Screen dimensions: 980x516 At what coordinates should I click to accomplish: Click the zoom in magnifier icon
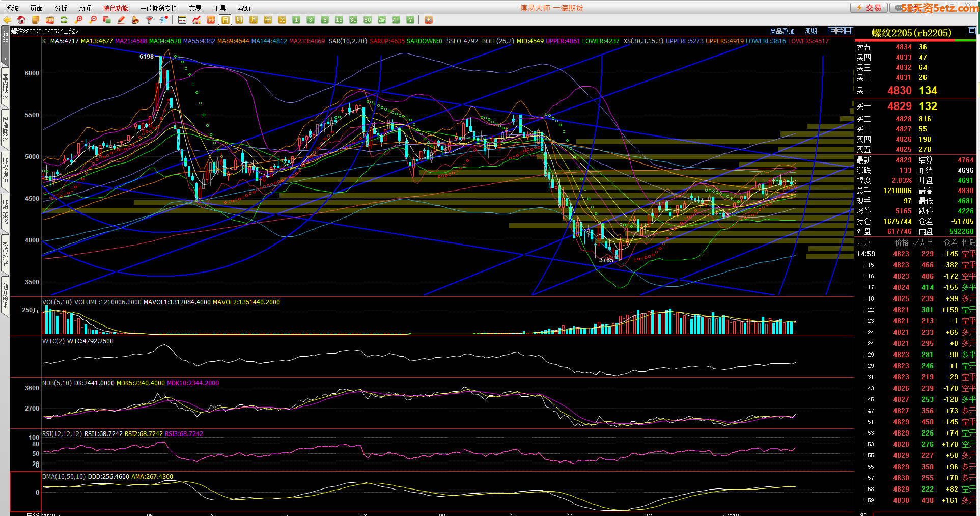coord(78,20)
